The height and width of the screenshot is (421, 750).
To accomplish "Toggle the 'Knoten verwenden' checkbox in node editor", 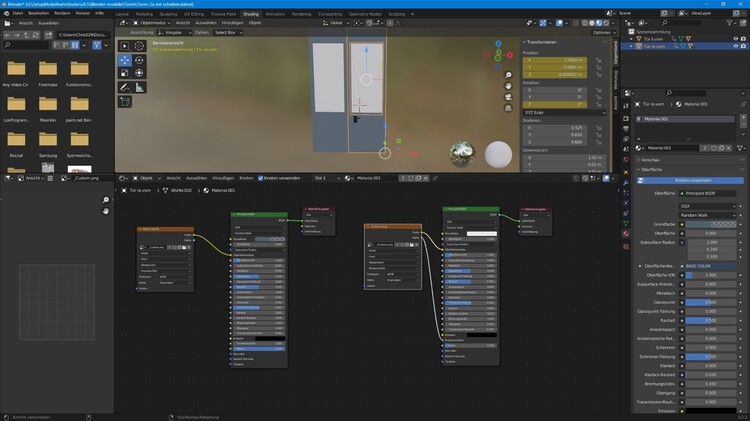I will click(259, 178).
